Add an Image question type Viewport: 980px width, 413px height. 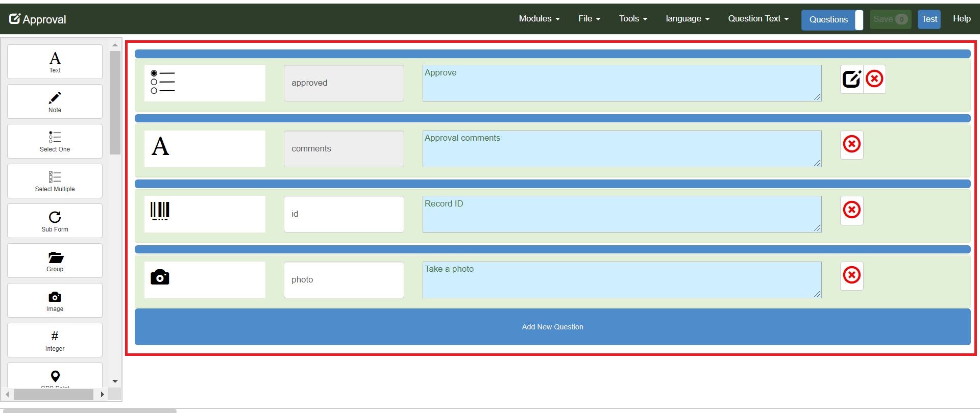[x=55, y=300]
